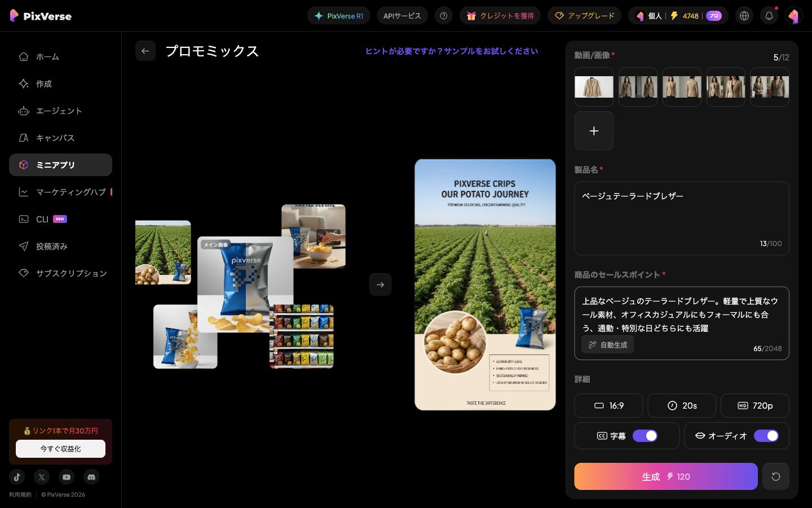This screenshot has height=508, width=812.
Task: Click into the 製品名 text field
Action: (x=682, y=218)
